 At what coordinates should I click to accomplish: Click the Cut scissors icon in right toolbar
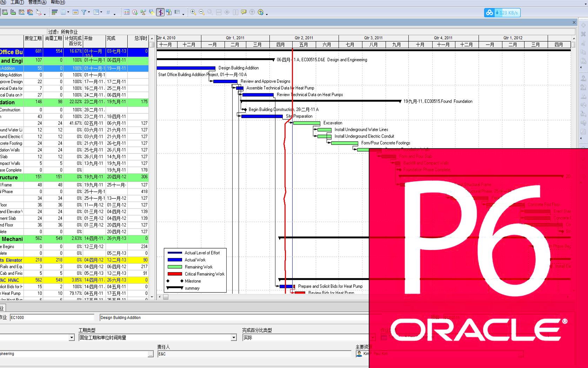(x=583, y=43)
